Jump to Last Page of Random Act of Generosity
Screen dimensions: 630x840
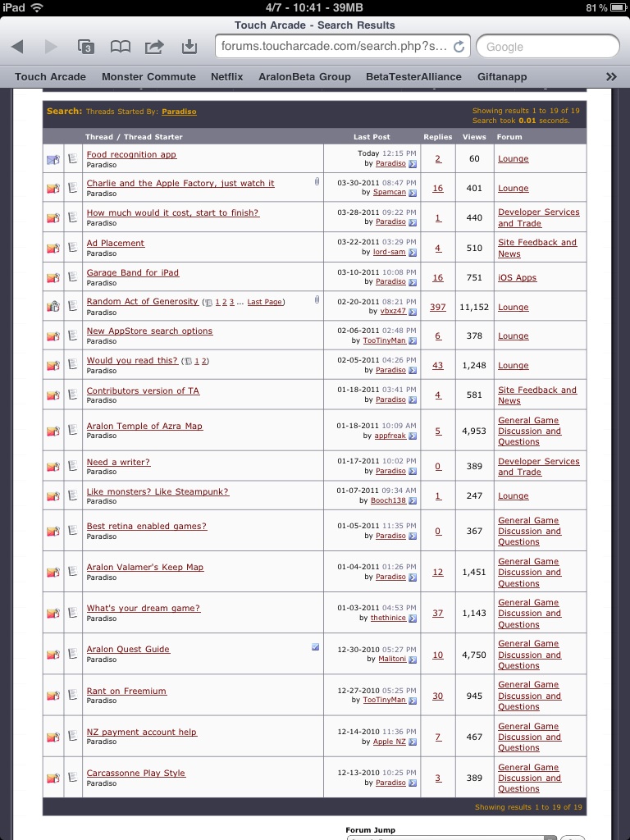point(265,302)
